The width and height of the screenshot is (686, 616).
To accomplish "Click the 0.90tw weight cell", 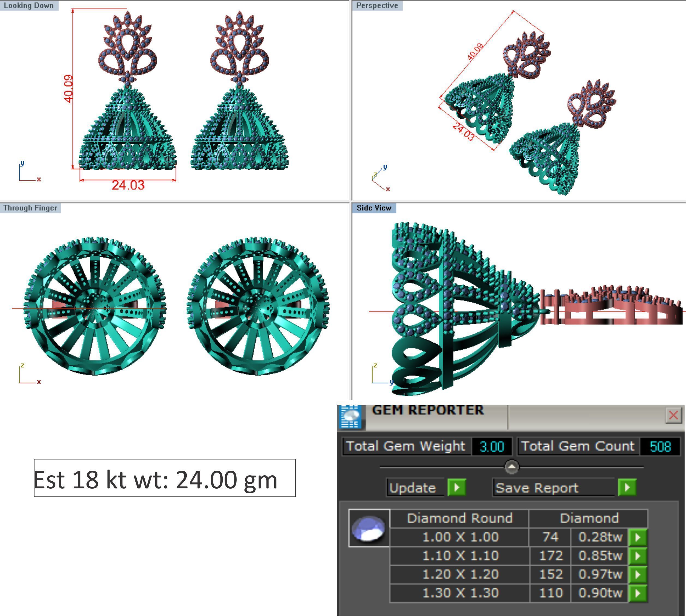I will click(600, 593).
